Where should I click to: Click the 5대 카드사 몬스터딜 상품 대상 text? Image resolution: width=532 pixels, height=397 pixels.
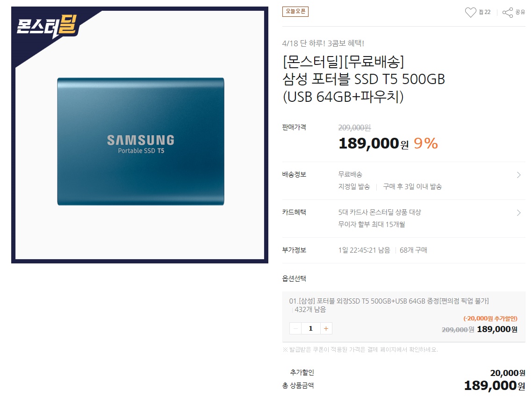click(x=379, y=212)
